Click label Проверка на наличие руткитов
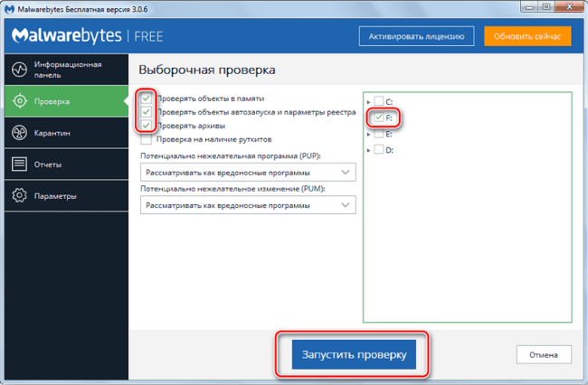This screenshot has width=588, height=385. click(x=214, y=139)
